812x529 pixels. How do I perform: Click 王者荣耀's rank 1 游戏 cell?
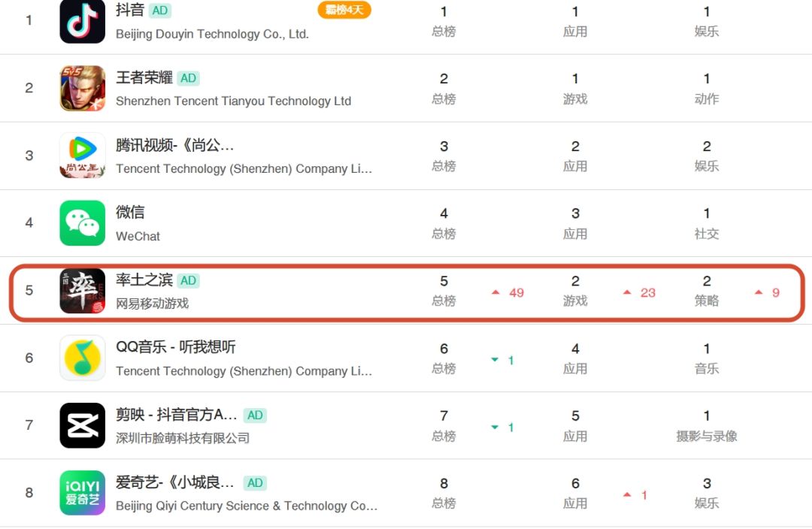[575, 89]
